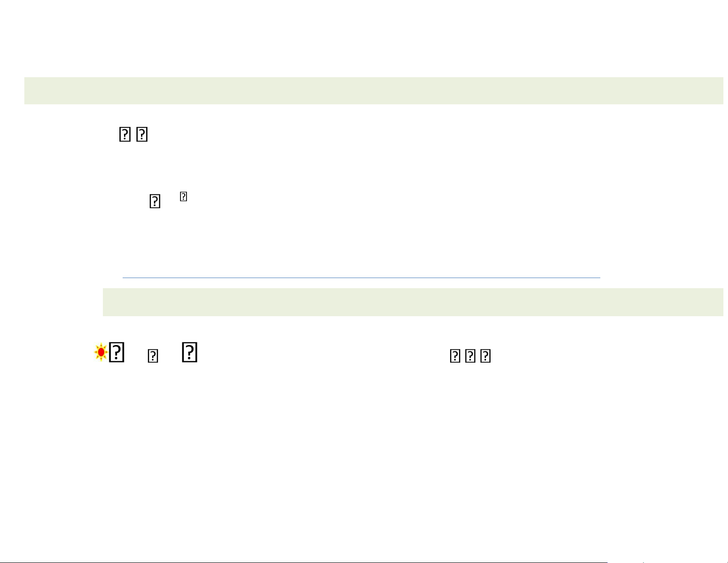Click the tiny superscript placeholder glyph
Screen dimensions: 728x563
pos(183,197)
